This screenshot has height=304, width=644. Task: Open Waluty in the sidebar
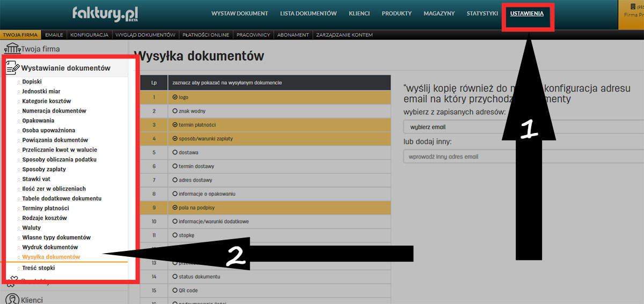[32, 227]
